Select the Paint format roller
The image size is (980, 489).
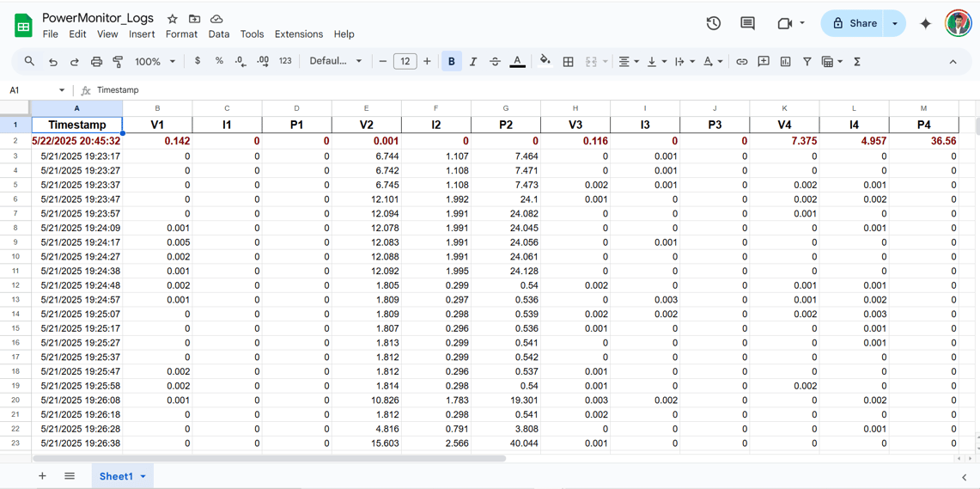pyautogui.click(x=118, y=61)
